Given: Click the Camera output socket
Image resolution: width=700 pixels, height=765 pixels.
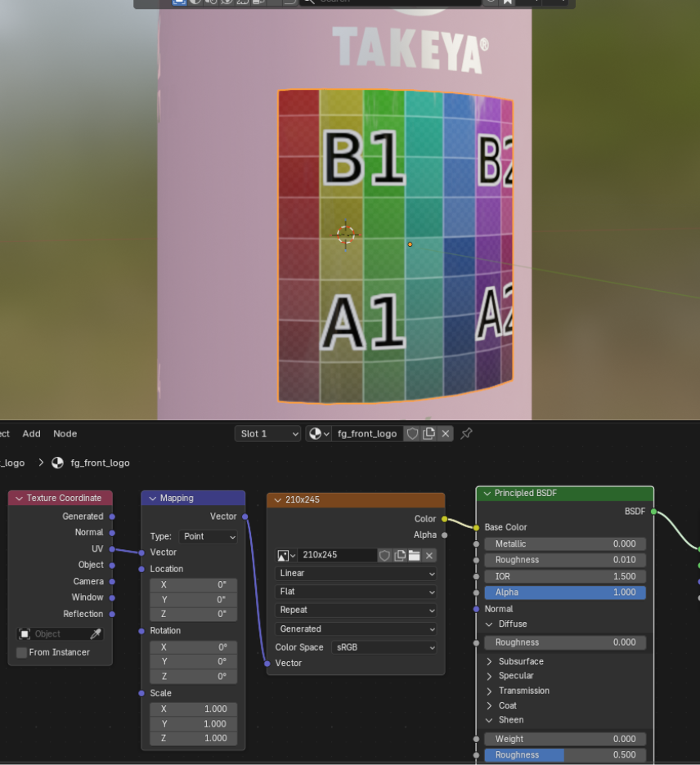Looking at the screenshot, I should tap(112, 582).
